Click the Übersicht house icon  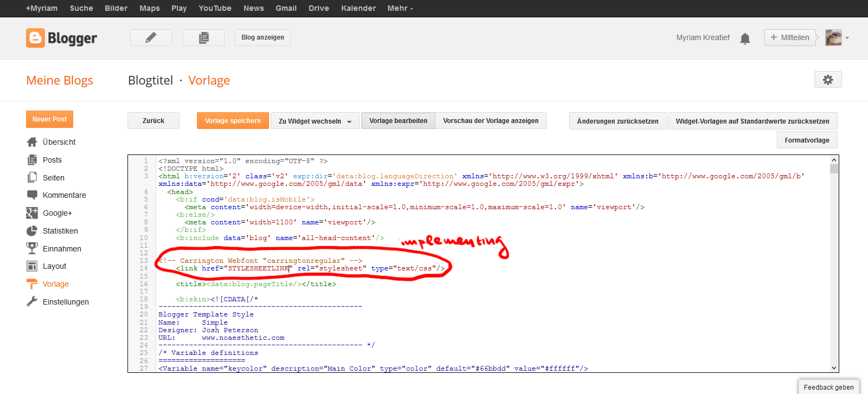tap(32, 142)
